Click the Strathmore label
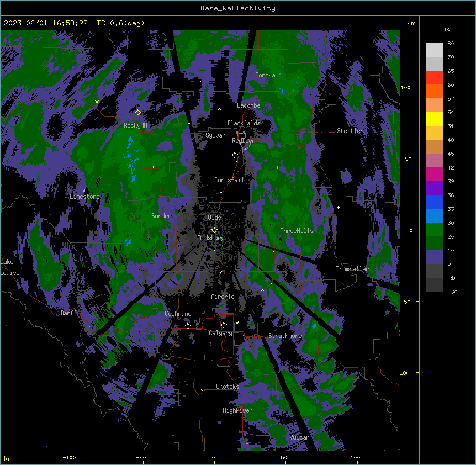Image resolution: width=476 pixels, height=465 pixels. 285,336
